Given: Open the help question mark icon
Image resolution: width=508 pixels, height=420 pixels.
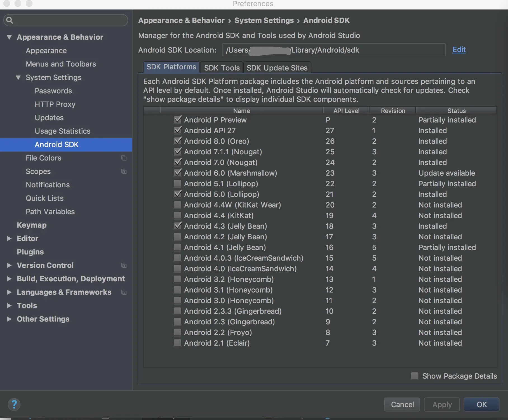Looking at the screenshot, I should (14, 404).
